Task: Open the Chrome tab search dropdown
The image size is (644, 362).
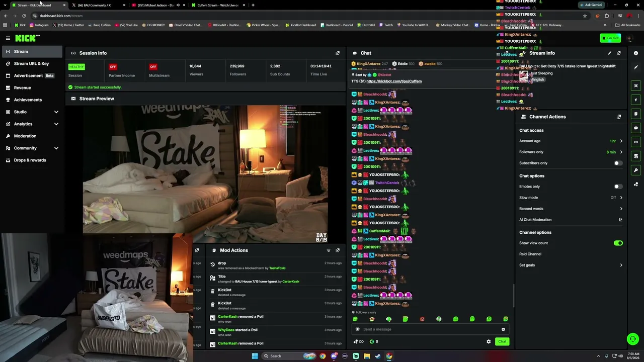Action: [6, 5]
